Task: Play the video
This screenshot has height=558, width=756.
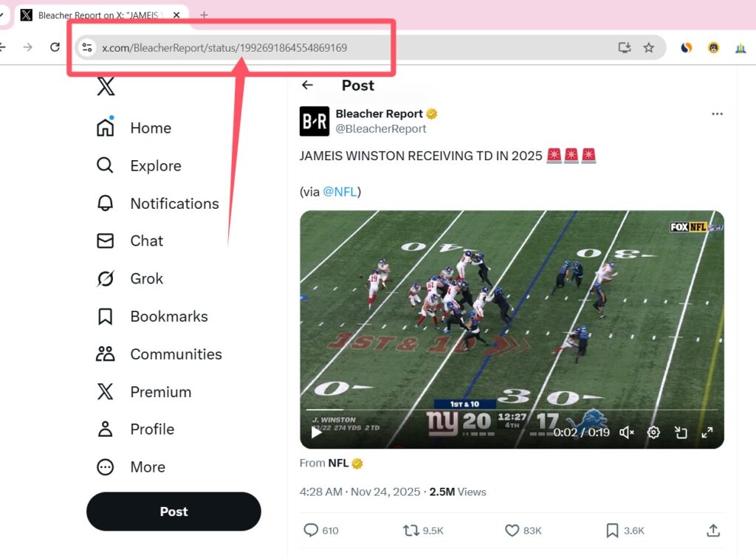Action: 317,433
